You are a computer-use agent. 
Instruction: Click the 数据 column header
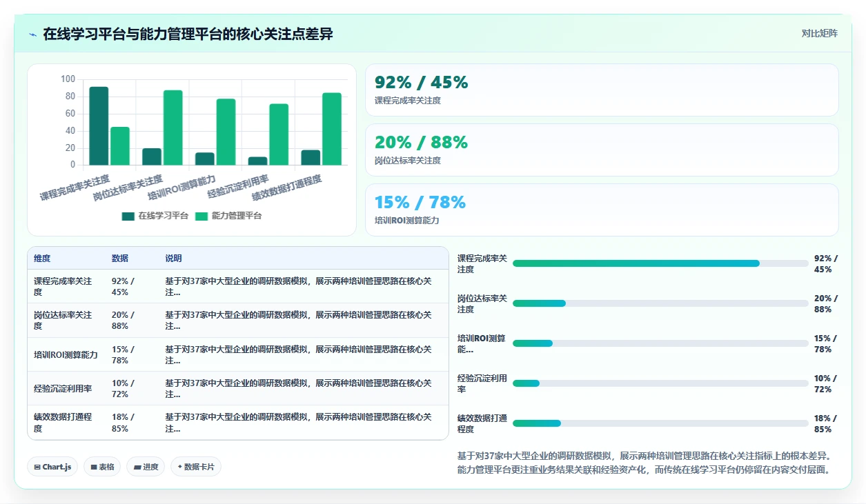tap(120, 259)
